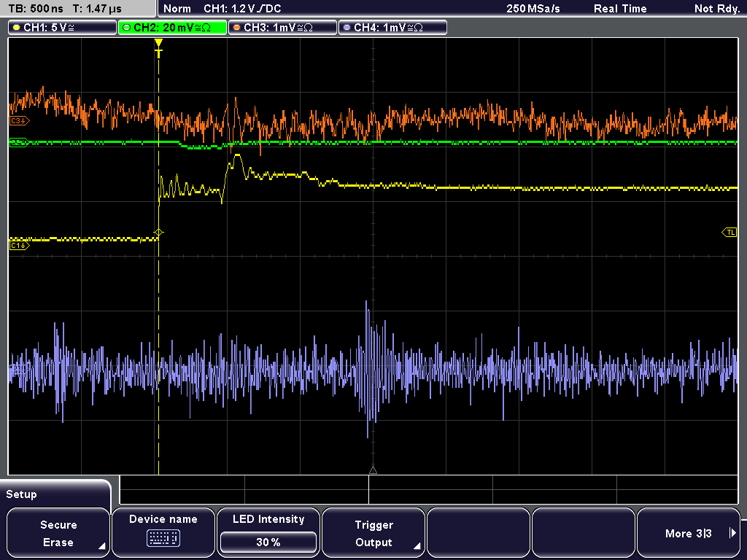Open the Trigger Output submenu
This screenshot has width=747, height=560.
coord(373,533)
